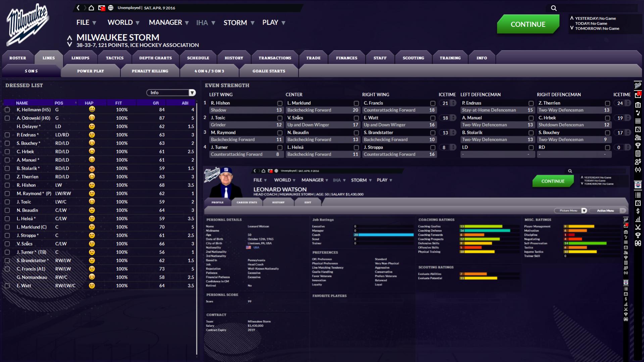Open the WORLD dropdown menu

point(123,22)
